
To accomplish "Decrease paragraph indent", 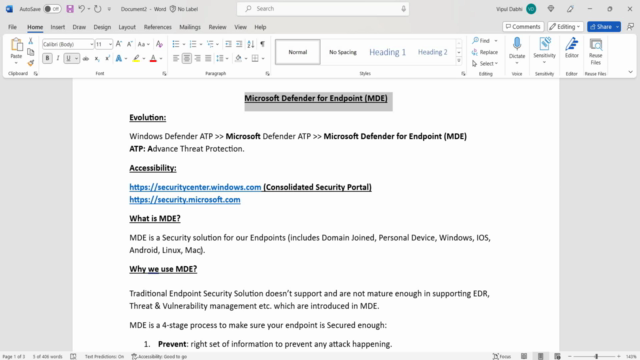I will click(x=228, y=44).
